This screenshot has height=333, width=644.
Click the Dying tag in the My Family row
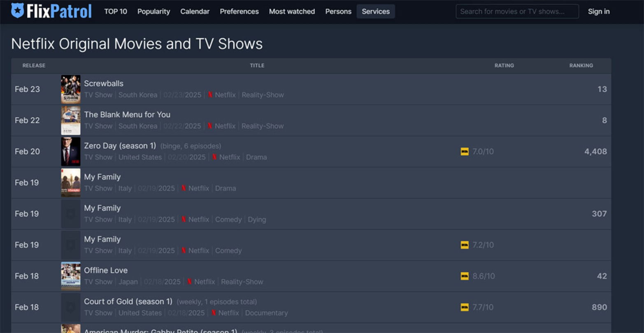(x=257, y=220)
